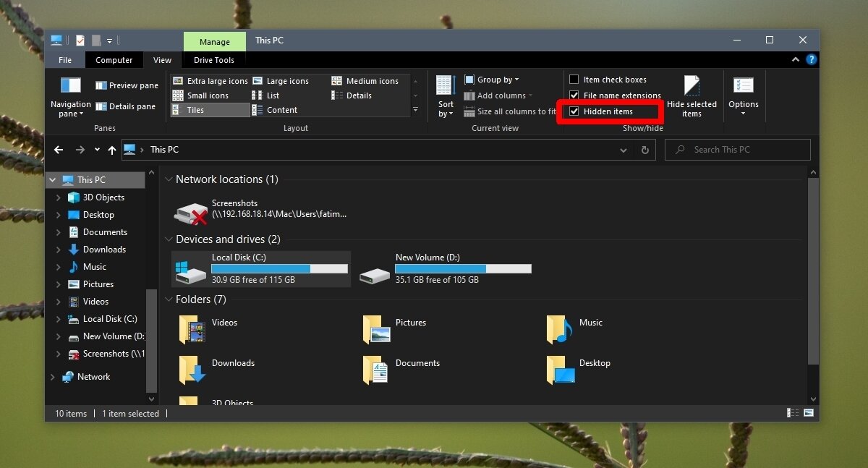Open the Local Disk (C:) drive tile
Screen dimensions: 868x468
pyautogui.click(x=260, y=269)
